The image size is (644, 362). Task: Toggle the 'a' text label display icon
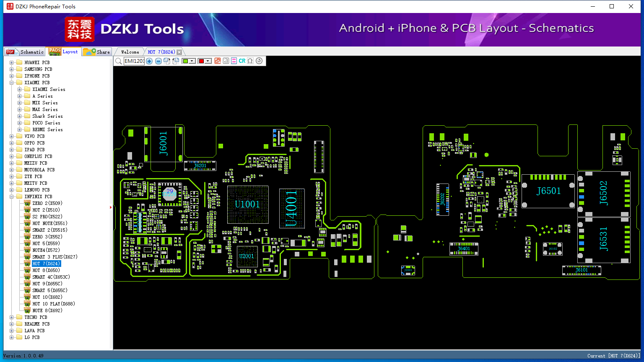click(226, 61)
